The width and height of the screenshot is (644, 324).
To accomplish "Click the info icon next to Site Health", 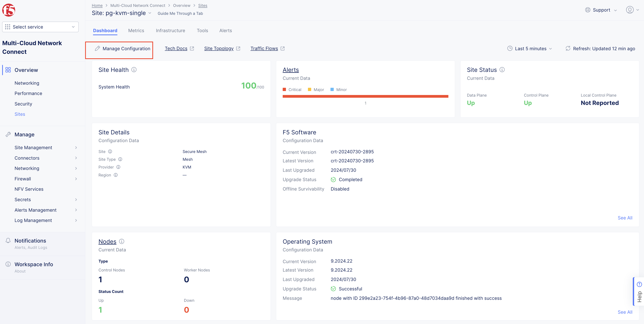I will 134,70.
